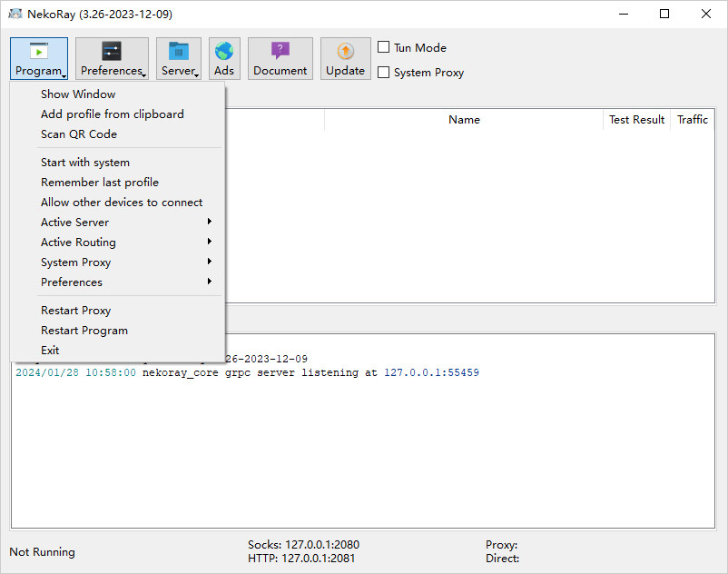
Task: Click the log timestamp 2024/01/28 10:58:00
Action: coord(75,373)
